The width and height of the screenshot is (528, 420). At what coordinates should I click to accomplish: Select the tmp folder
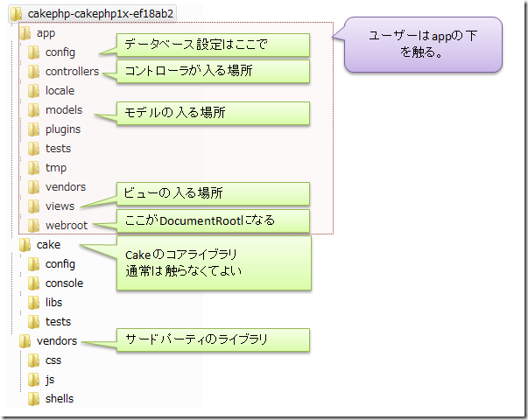pyautogui.click(x=46, y=168)
